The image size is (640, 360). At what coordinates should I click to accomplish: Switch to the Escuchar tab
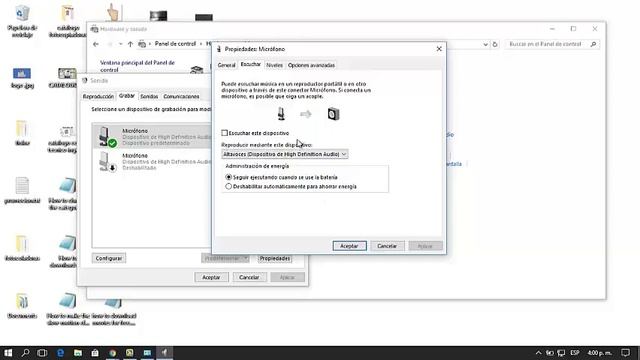click(250, 64)
